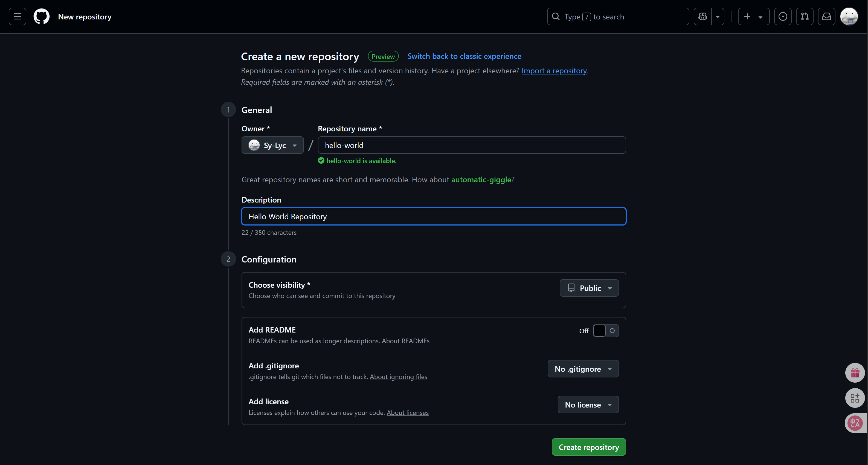
Task: Click the Configuration section heading
Action: pyautogui.click(x=269, y=259)
